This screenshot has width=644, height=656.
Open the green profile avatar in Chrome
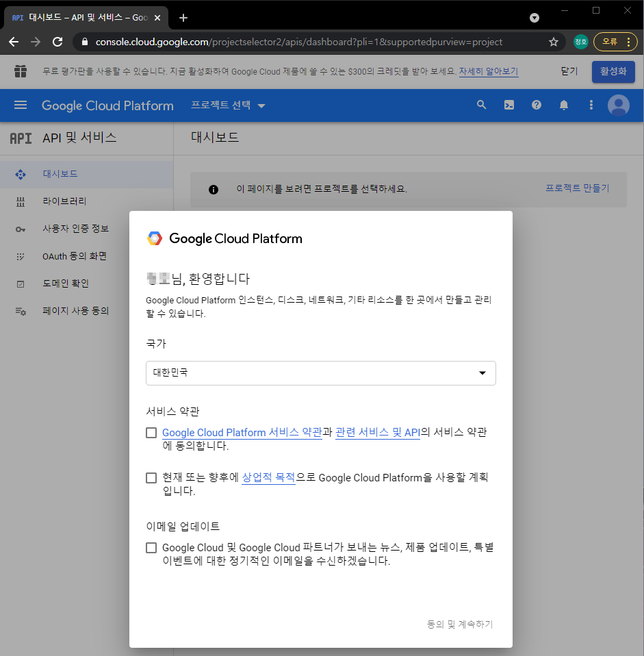click(581, 42)
